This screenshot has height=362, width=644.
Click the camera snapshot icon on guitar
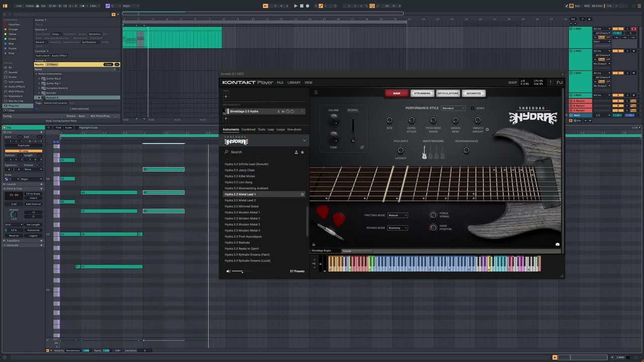[x=557, y=244]
